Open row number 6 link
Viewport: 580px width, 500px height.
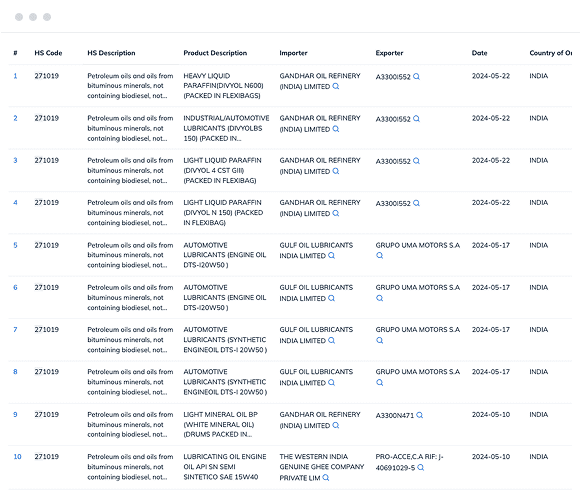[16, 287]
